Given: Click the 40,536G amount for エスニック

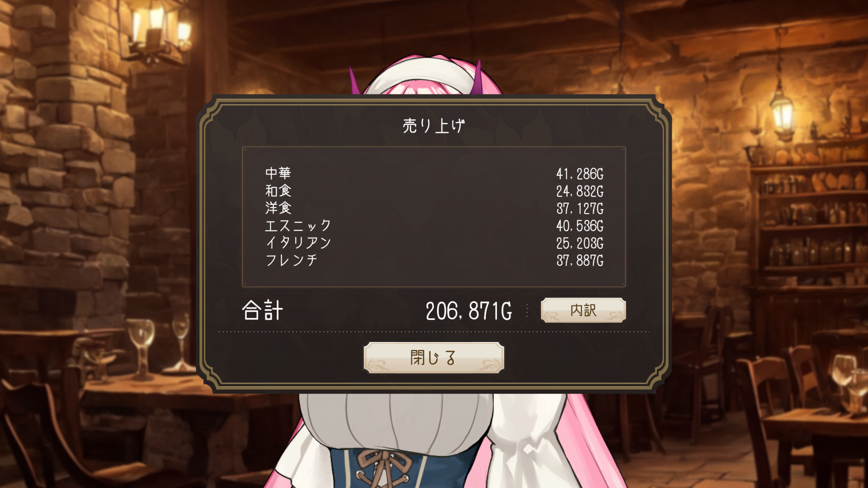Looking at the screenshot, I should click(x=580, y=226).
